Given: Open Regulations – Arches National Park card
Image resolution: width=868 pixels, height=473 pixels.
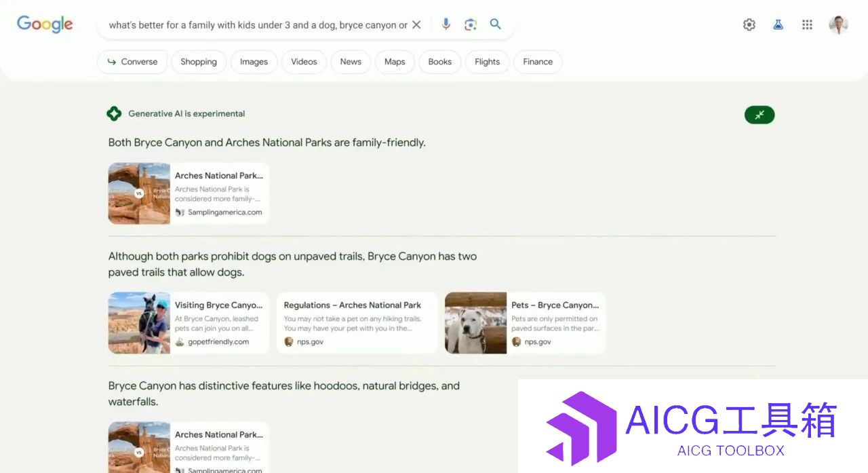Looking at the screenshot, I should coord(357,323).
